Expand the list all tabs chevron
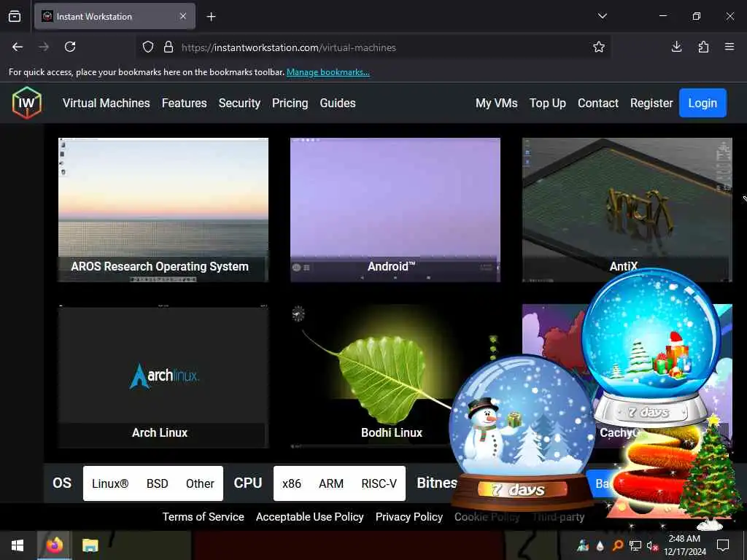Image resolution: width=747 pixels, height=560 pixels. pos(602,16)
